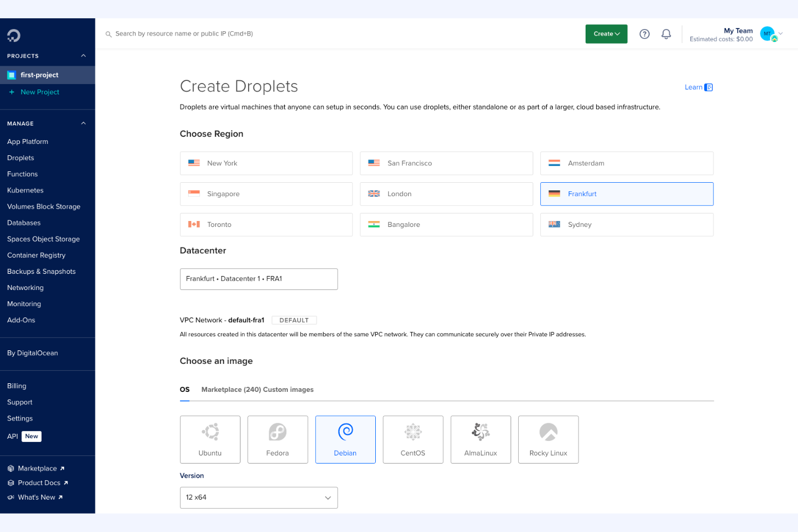Viewport: 798px width, 532px height.
Task: Choose the Frankfurt FRA1 datacenter card
Action: tap(259, 279)
